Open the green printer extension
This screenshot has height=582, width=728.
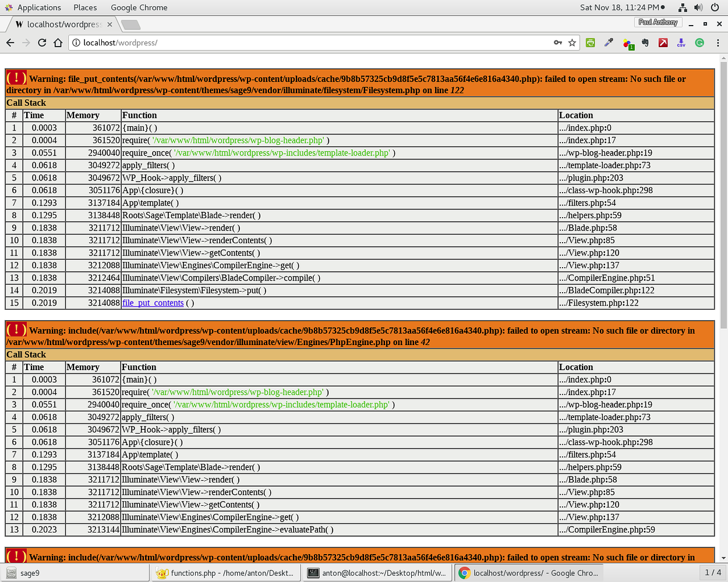pyautogui.click(x=591, y=42)
